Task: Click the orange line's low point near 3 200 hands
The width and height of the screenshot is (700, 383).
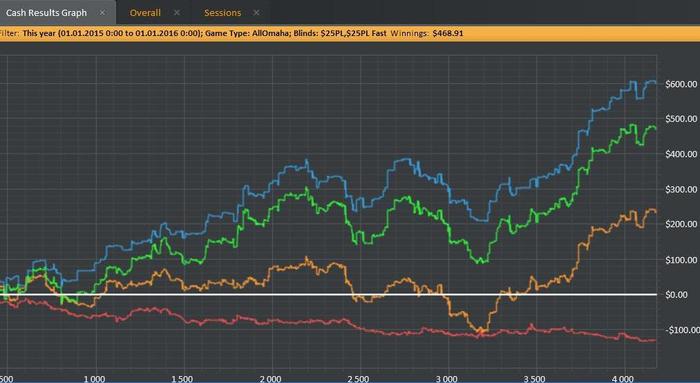Action: tap(481, 331)
